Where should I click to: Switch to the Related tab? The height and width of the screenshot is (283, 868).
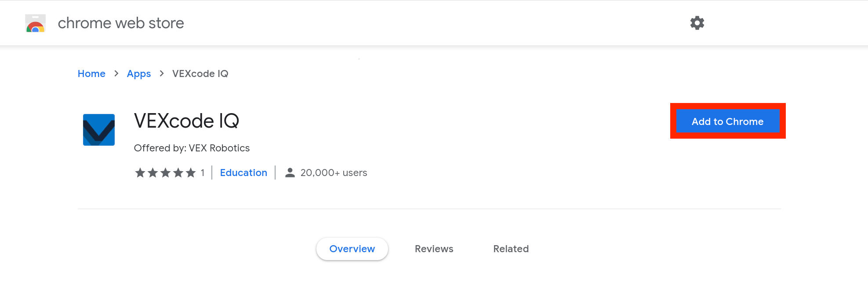click(x=511, y=249)
